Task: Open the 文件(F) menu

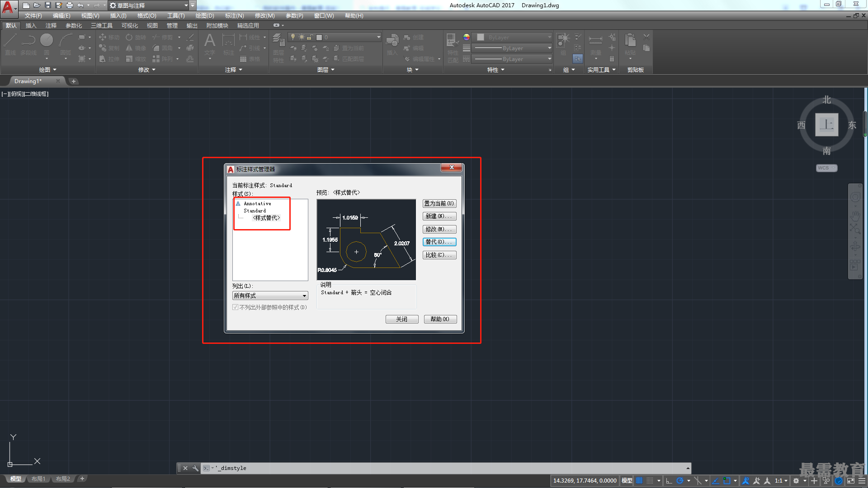Action: click(x=33, y=16)
